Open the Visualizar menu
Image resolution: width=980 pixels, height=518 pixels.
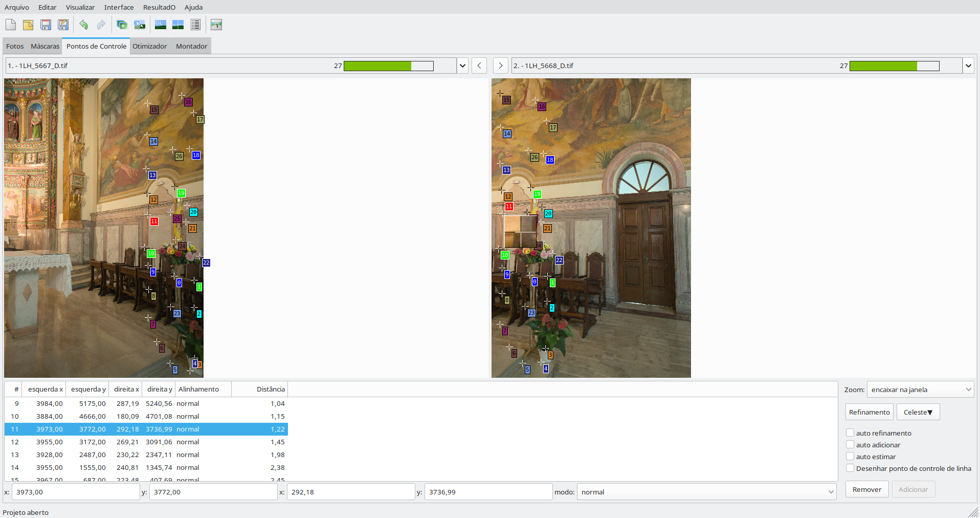click(x=80, y=7)
